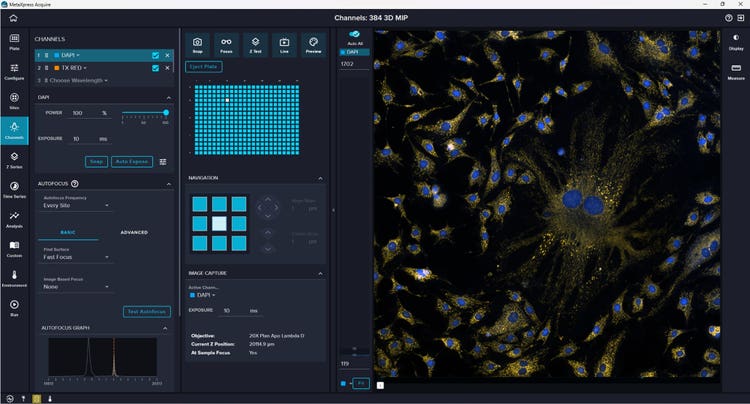Viewport: 750px width, 404px height.
Task: Open the Autofocus Frequency dropdown
Action: click(76, 206)
